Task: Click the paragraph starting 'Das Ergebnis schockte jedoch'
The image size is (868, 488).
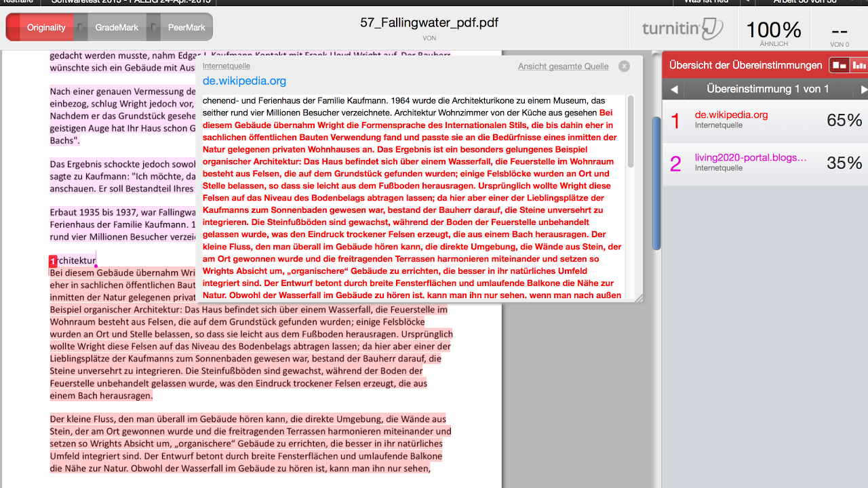Action: (122, 176)
